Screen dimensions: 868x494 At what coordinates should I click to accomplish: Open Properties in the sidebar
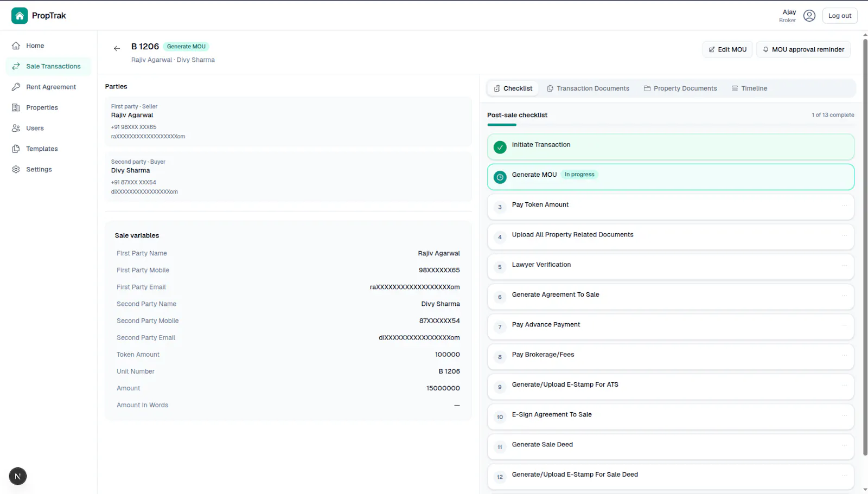point(49,107)
